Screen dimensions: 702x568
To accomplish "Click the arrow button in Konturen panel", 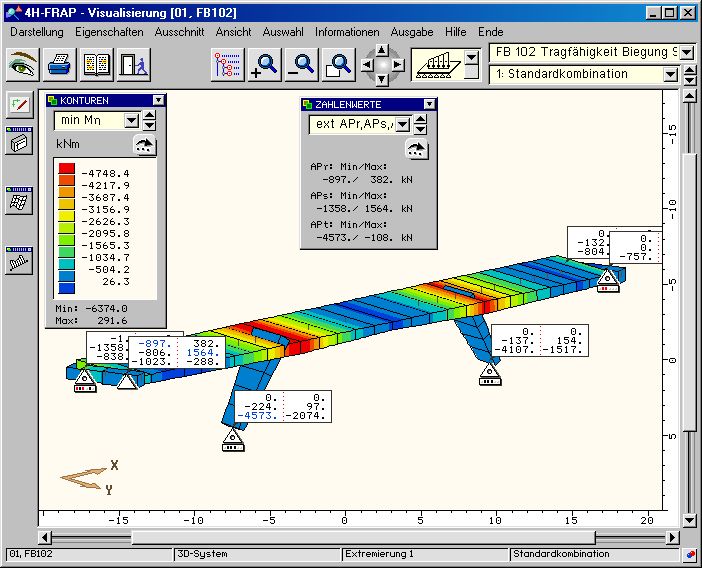I will pos(146,146).
